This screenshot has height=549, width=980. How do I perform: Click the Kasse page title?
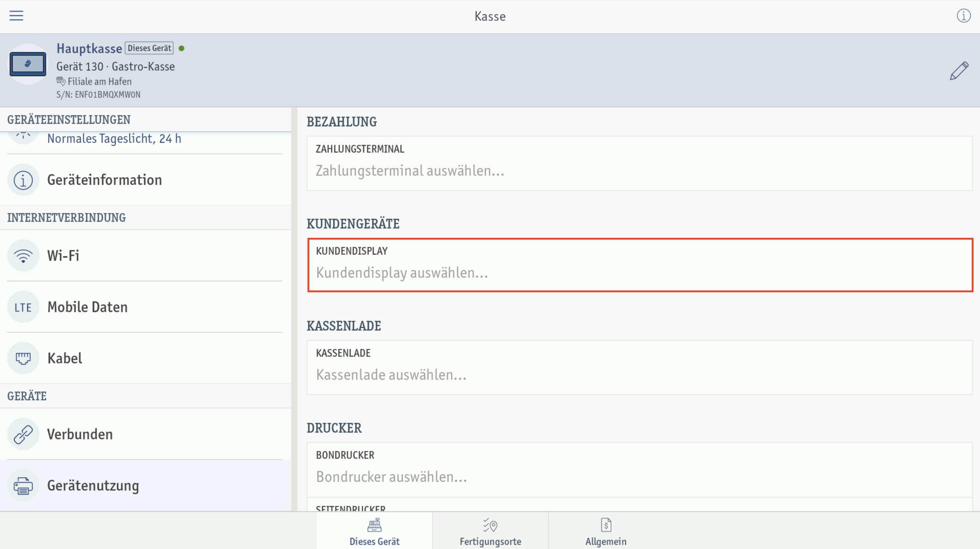490,16
